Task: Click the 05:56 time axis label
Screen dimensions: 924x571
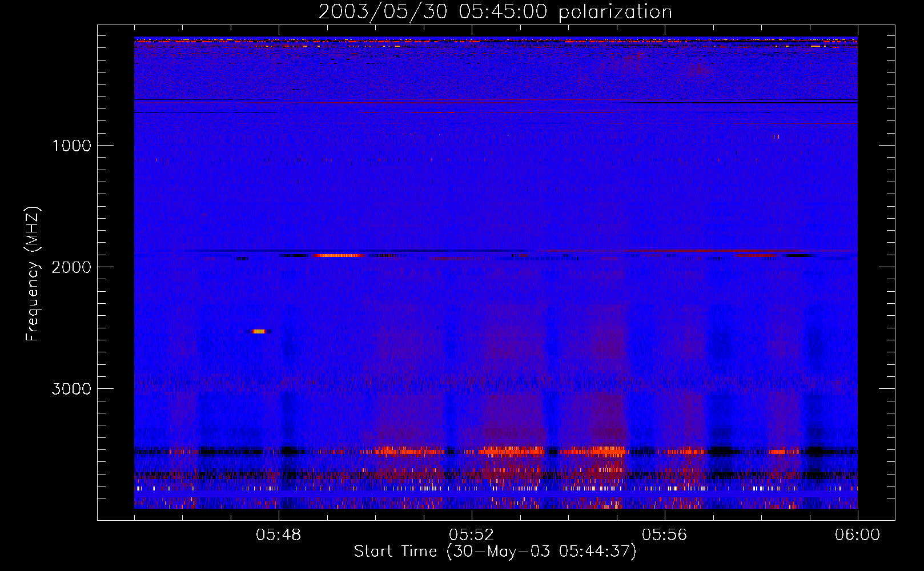Action: [x=665, y=535]
